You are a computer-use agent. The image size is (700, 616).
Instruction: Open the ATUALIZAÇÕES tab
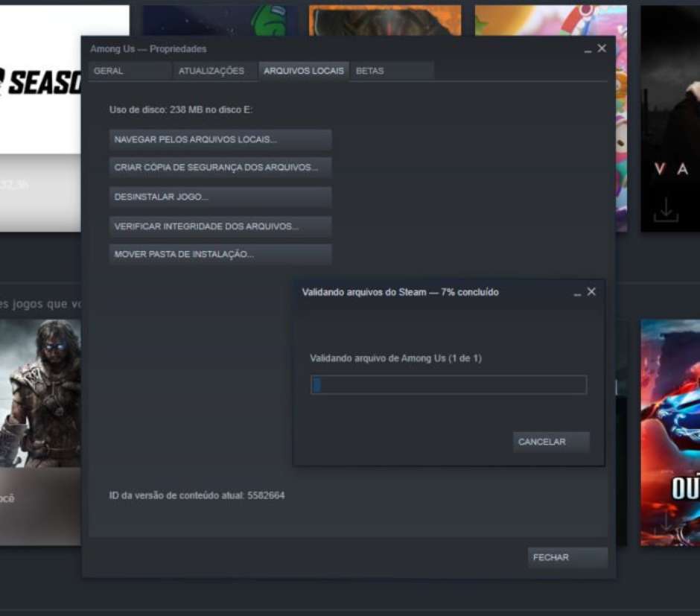[211, 71]
